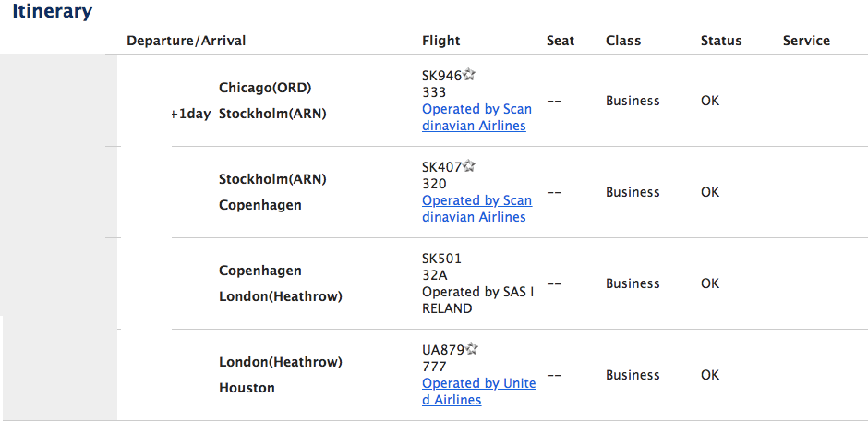Follow the Operated by United Airlines link
The height and width of the screenshot is (422, 868).
pos(478,392)
